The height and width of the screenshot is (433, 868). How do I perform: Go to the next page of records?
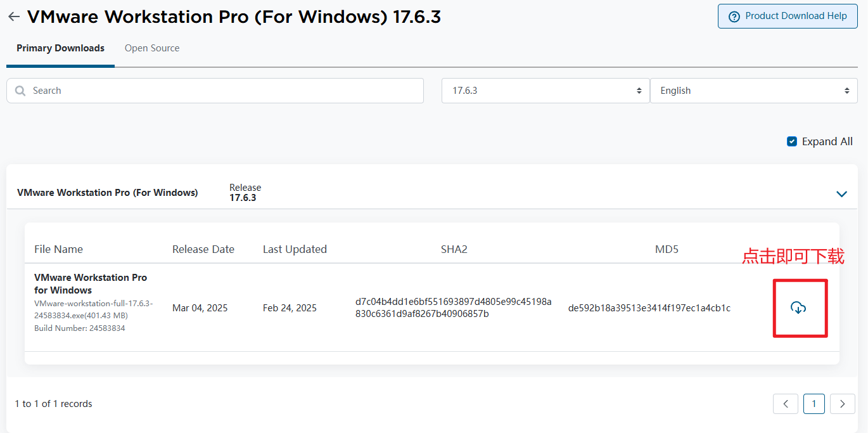[843, 404]
